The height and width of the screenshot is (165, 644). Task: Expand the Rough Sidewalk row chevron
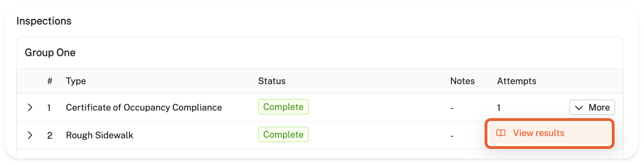click(30, 135)
